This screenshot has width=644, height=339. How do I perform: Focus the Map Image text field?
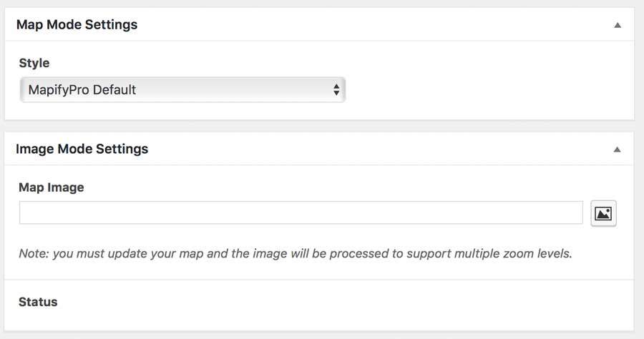(x=301, y=212)
